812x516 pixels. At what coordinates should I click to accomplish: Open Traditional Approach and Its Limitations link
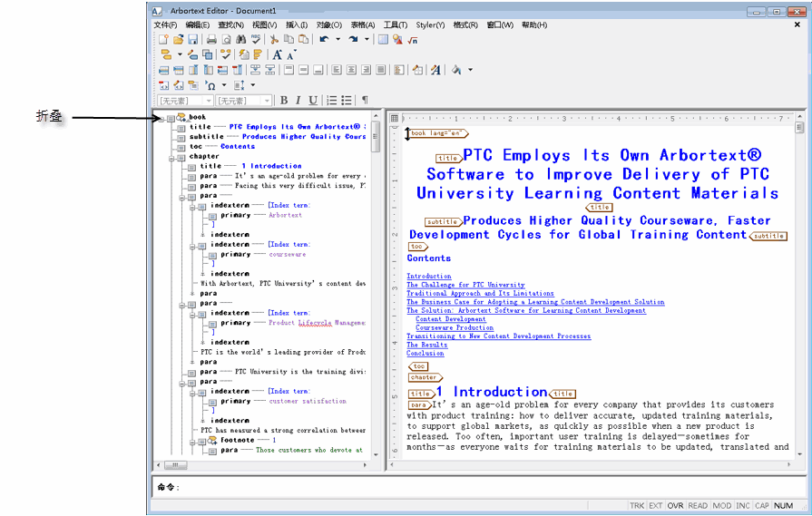click(480, 294)
